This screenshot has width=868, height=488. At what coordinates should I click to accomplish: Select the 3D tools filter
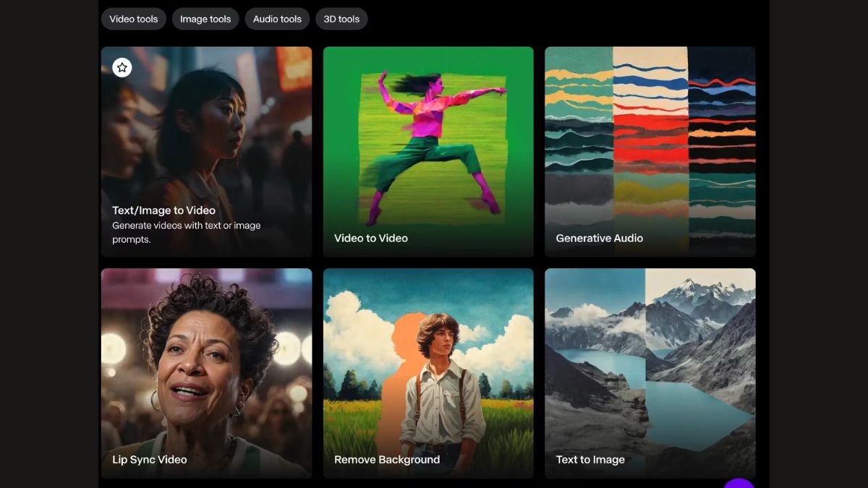coord(341,19)
